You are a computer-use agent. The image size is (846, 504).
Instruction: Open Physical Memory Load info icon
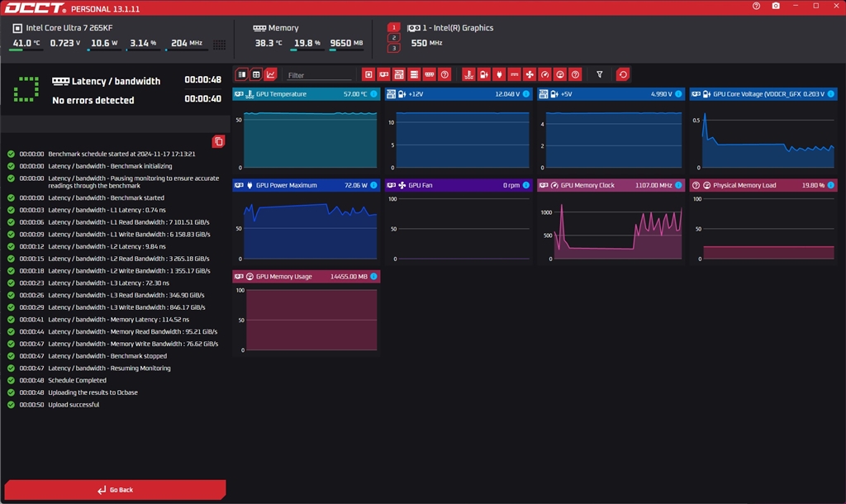point(831,185)
